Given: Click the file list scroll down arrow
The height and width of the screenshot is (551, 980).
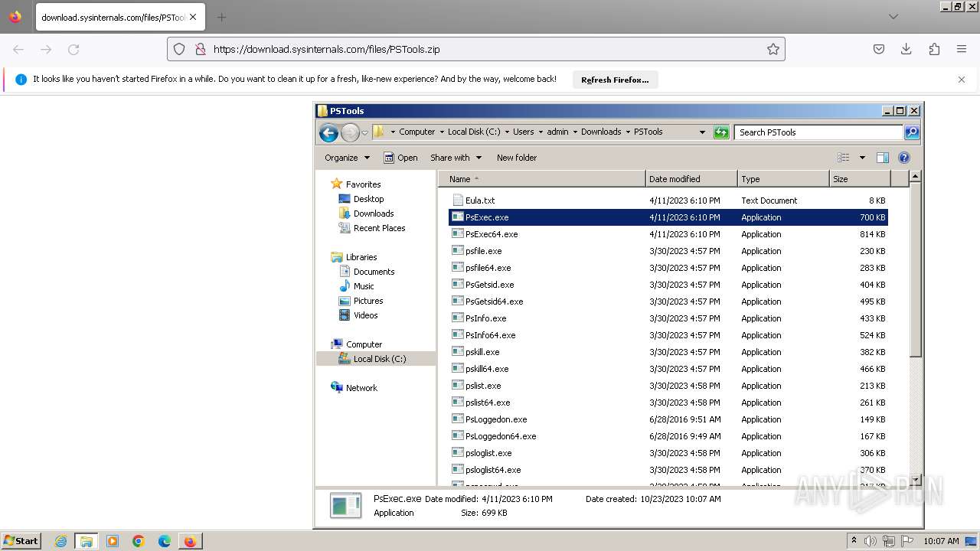Looking at the screenshot, I should [915, 481].
